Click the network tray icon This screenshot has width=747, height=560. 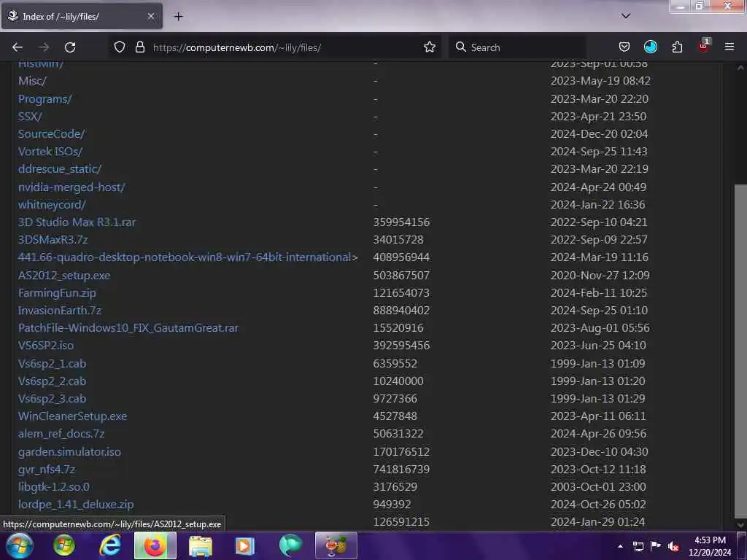(638, 546)
